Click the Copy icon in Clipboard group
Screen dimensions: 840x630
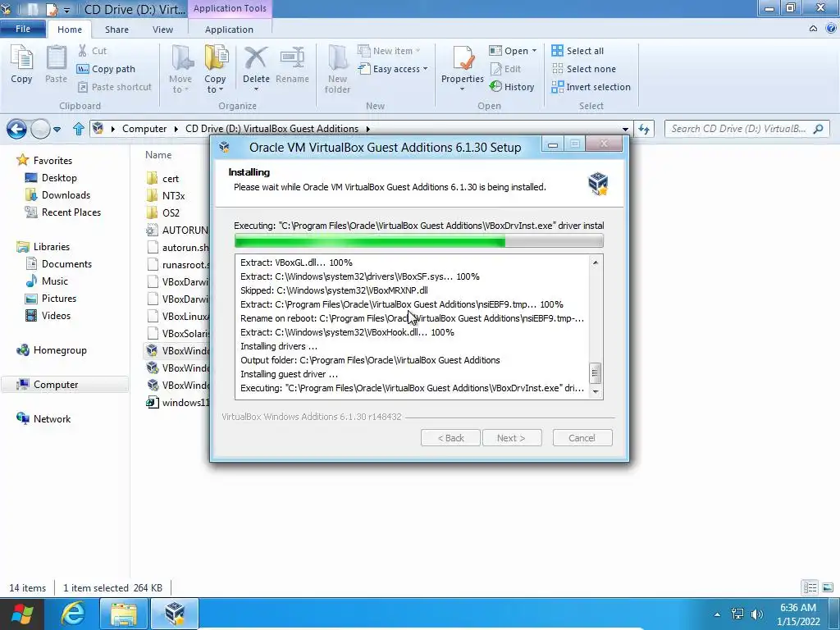(21, 64)
